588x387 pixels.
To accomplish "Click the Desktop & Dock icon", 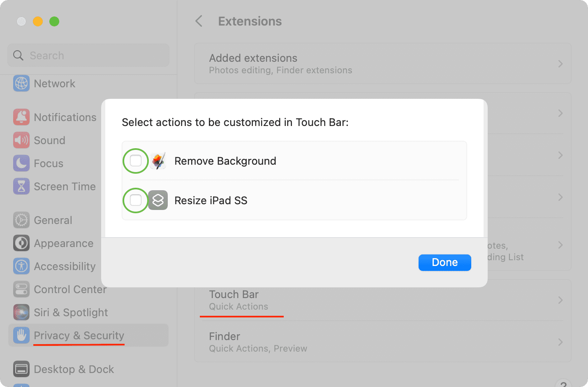I will 21,369.
